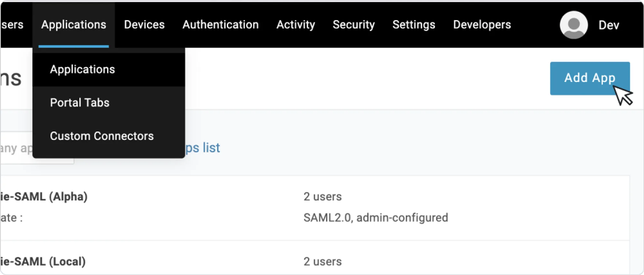Open Settings in the top bar
644x275 pixels.
pos(414,25)
